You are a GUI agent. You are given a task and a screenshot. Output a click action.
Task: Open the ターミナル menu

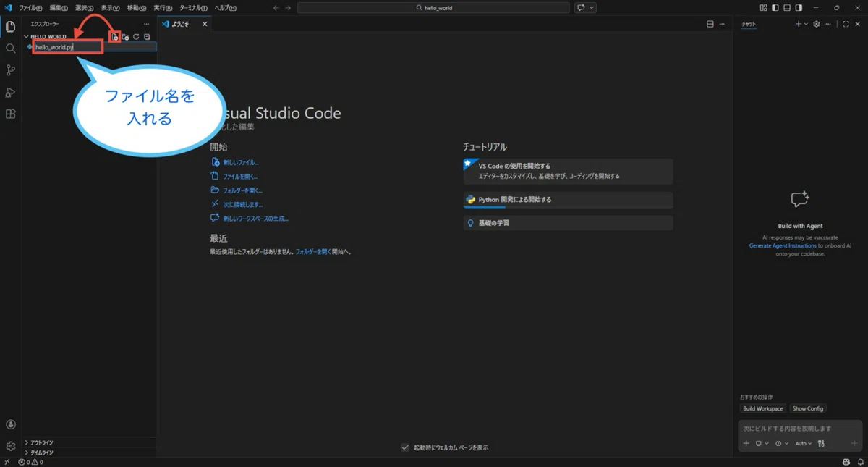[x=193, y=8]
